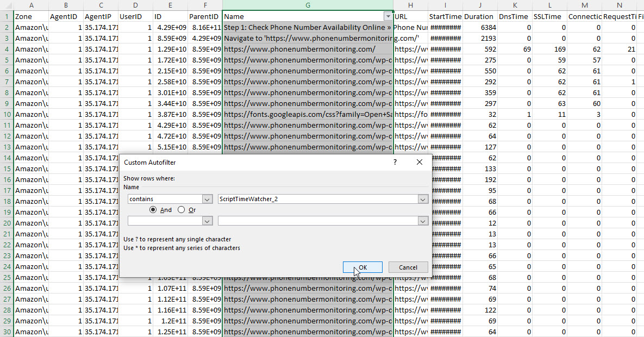Close the Custom Autofilter dialog
Image resolution: width=644 pixels, height=337 pixels.
[x=419, y=162]
